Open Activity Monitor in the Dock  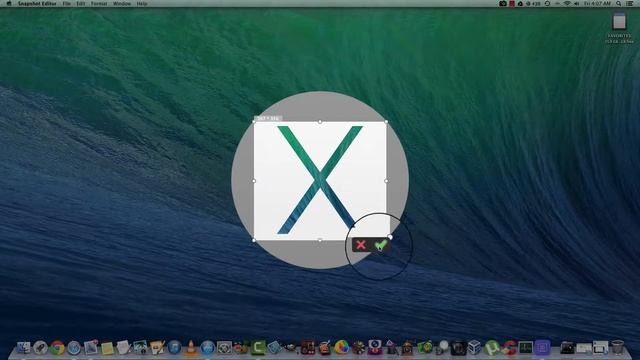coord(525,348)
